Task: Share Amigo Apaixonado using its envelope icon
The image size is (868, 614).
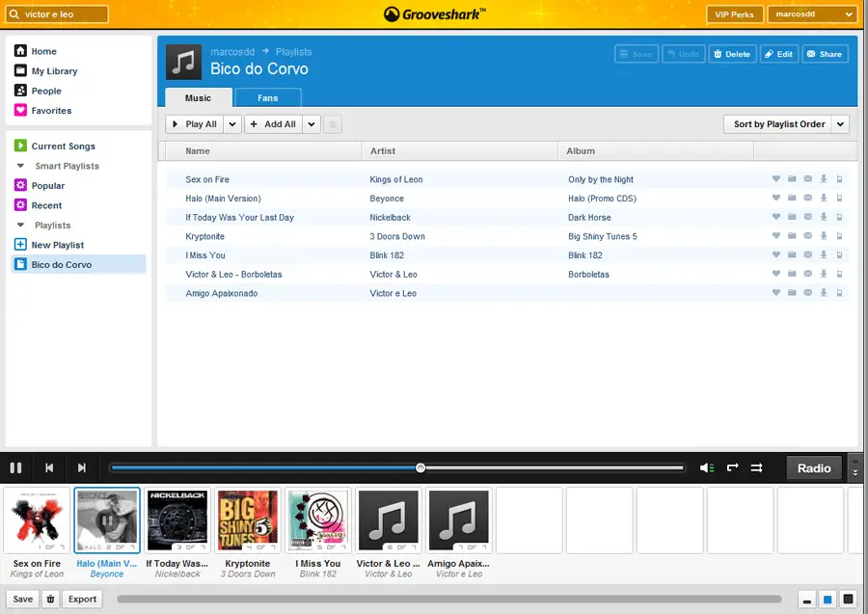Action: (808, 293)
